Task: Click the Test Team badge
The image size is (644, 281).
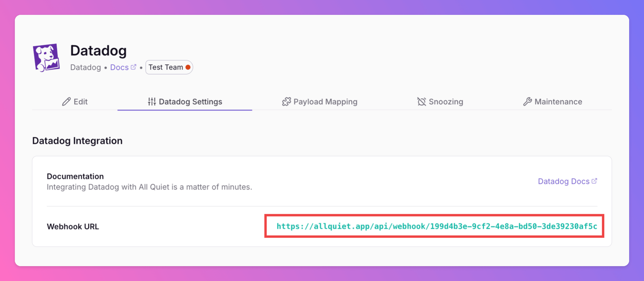Action: point(169,67)
